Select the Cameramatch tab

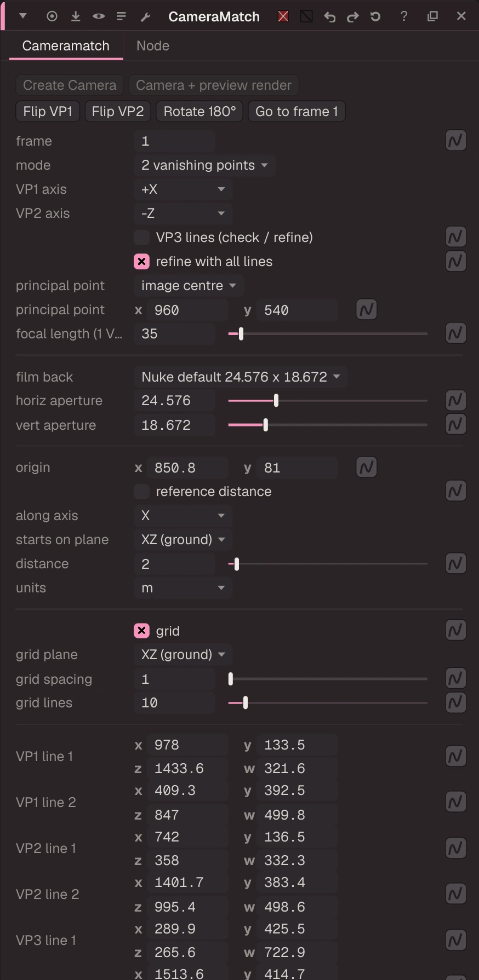[x=66, y=46]
